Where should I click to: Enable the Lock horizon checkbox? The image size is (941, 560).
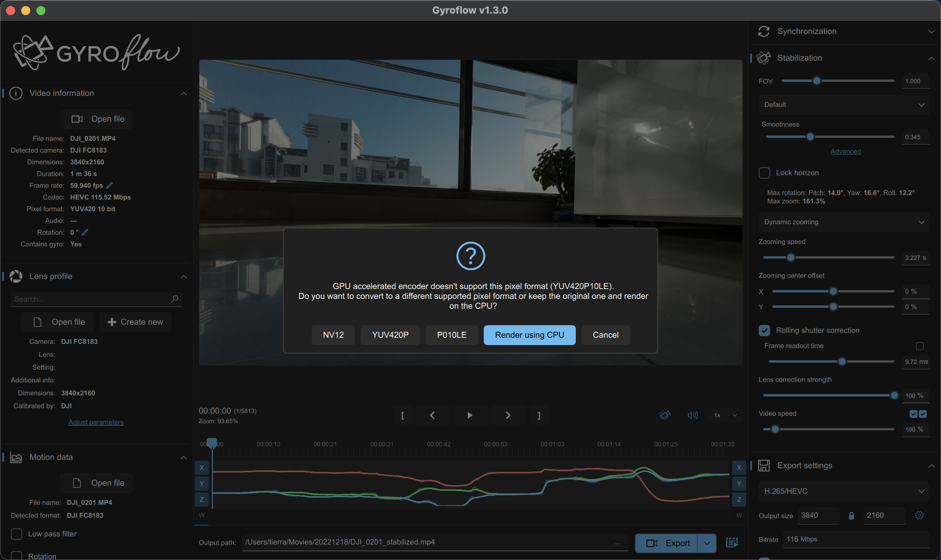[764, 173]
